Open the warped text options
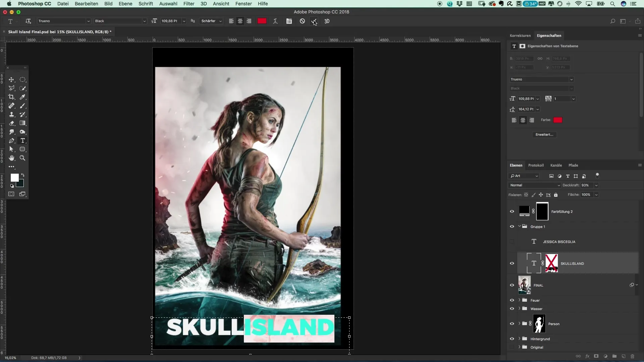 pyautogui.click(x=275, y=21)
